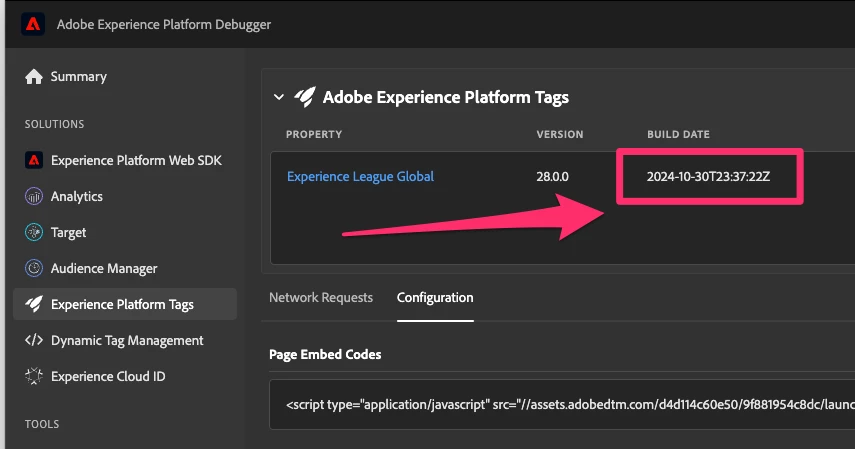
Task: Click the Adobe logo icon in header
Action: point(33,25)
